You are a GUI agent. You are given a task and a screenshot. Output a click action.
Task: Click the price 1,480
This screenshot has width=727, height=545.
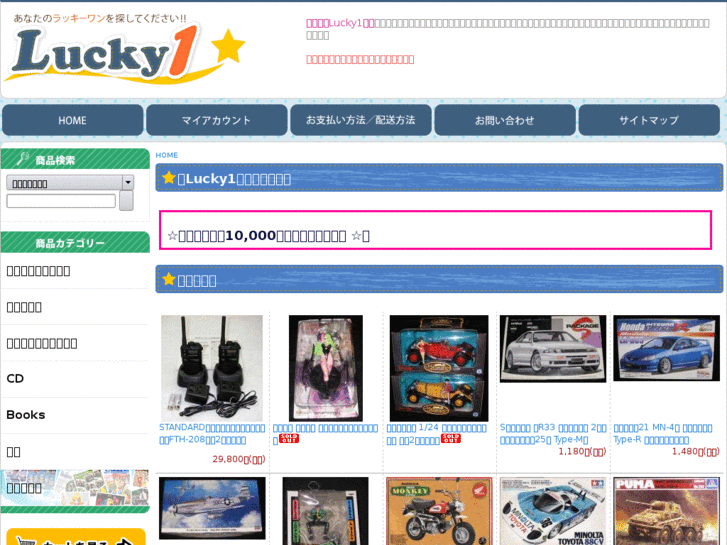pos(695,452)
